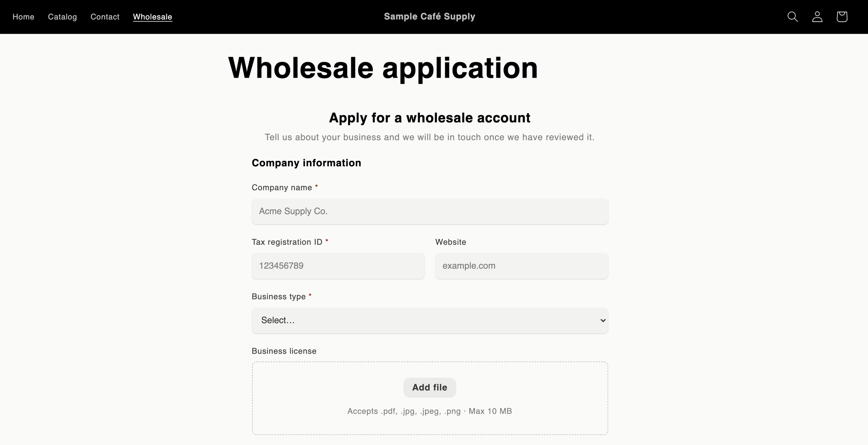Image resolution: width=868 pixels, height=445 pixels.
Task: Open the shopping cart icon
Action: click(x=842, y=17)
